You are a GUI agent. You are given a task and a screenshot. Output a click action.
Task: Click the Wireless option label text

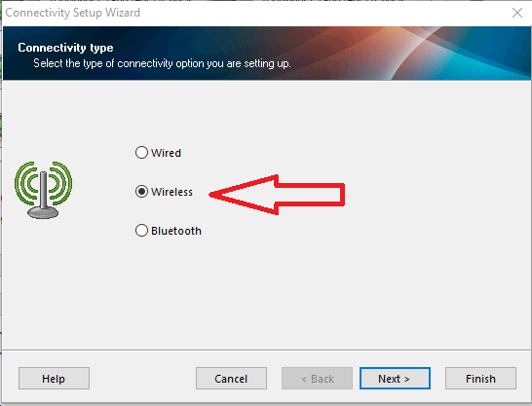tap(172, 192)
